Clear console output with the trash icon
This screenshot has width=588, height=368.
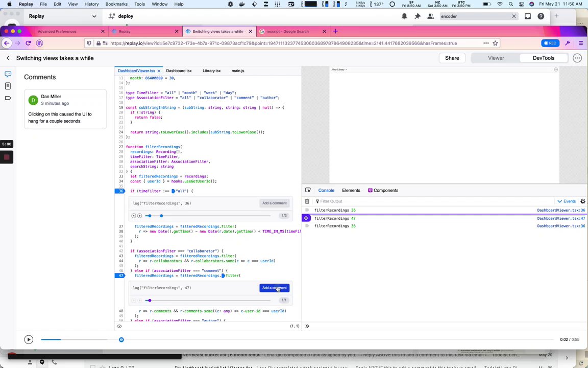307,201
